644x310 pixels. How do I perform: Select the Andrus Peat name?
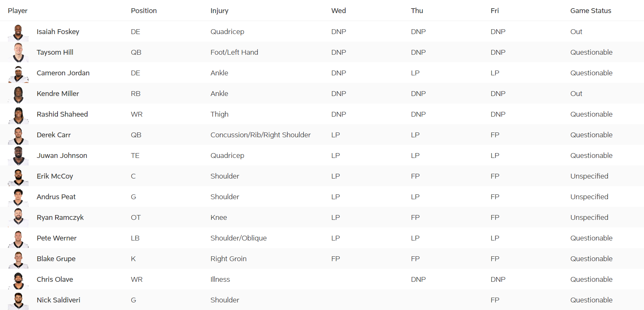click(56, 197)
